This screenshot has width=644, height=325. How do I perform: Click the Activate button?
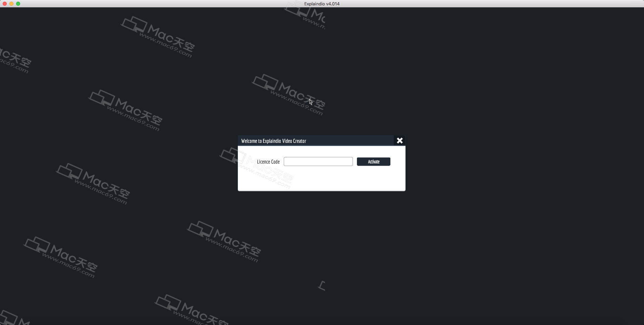coord(373,162)
